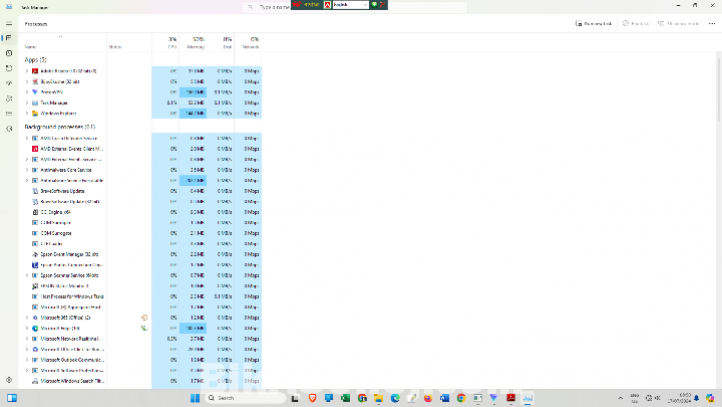Click the Efficiency mode button

(x=678, y=23)
